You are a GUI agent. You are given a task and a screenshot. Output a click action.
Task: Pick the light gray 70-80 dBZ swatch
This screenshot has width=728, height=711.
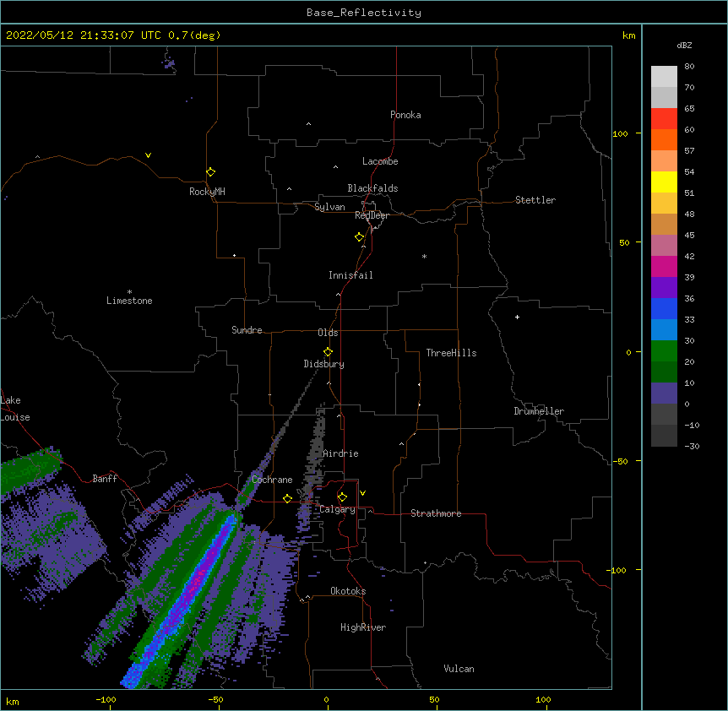click(664, 77)
